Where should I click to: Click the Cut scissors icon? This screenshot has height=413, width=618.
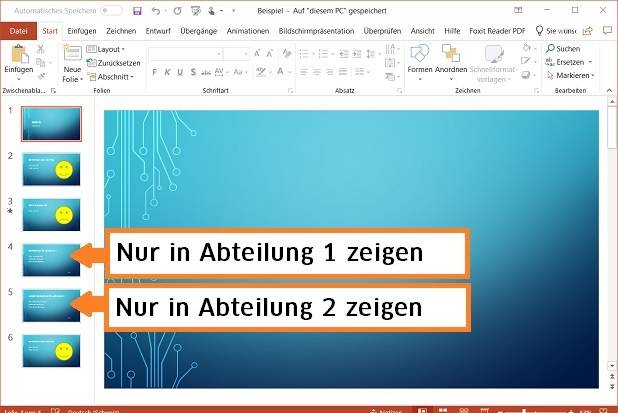coord(41,49)
